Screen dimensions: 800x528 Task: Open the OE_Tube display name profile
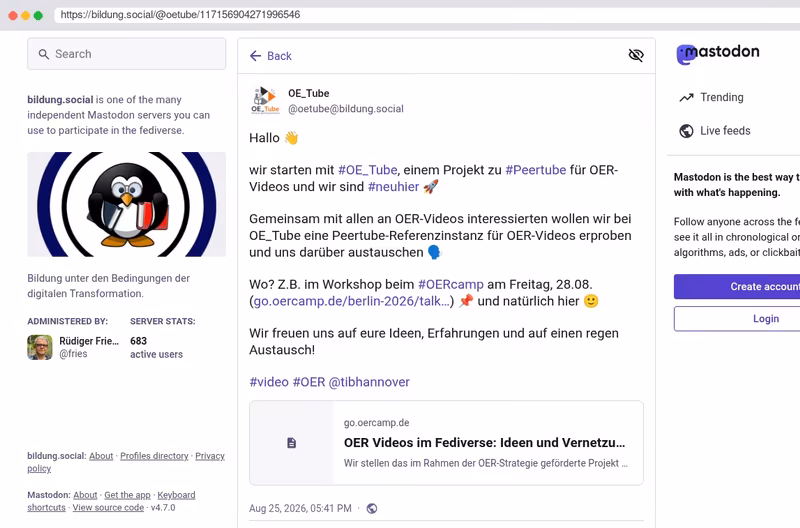309,93
